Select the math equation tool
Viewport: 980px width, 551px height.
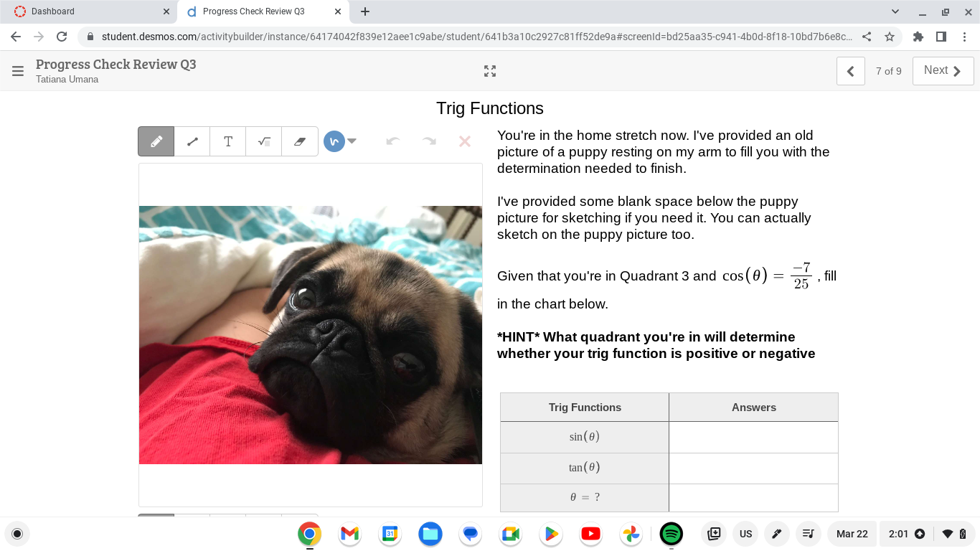click(x=264, y=141)
